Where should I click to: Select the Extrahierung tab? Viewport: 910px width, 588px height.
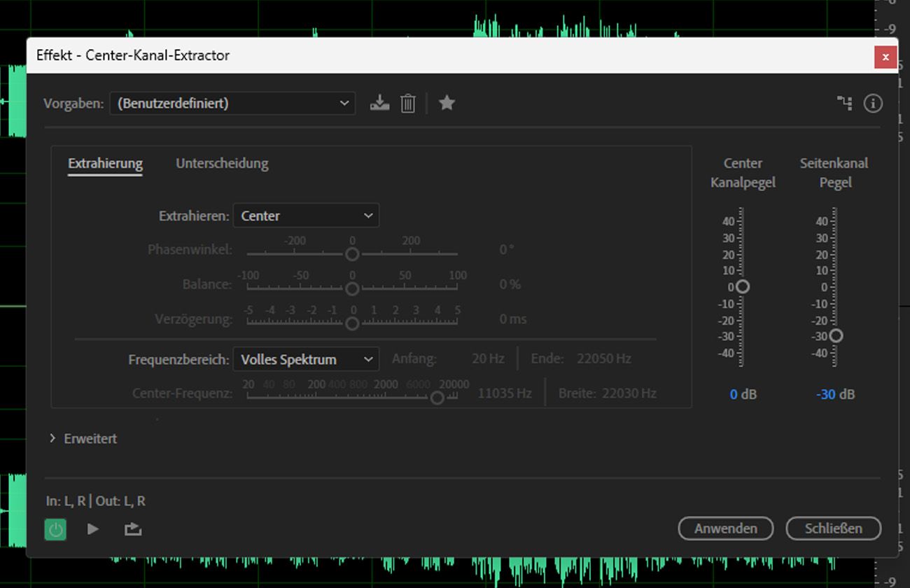pos(105,163)
